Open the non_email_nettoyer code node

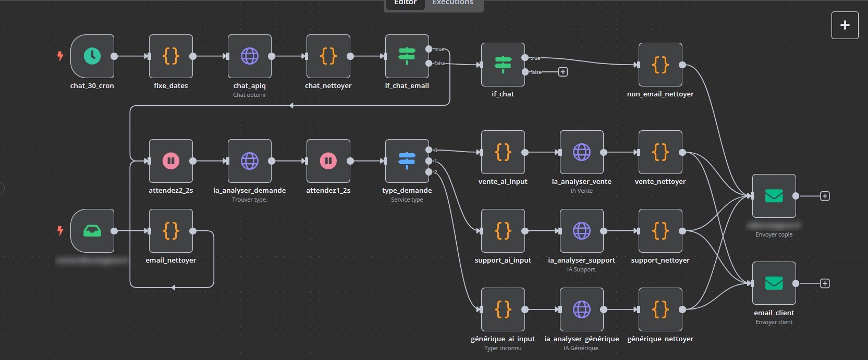click(x=661, y=65)
